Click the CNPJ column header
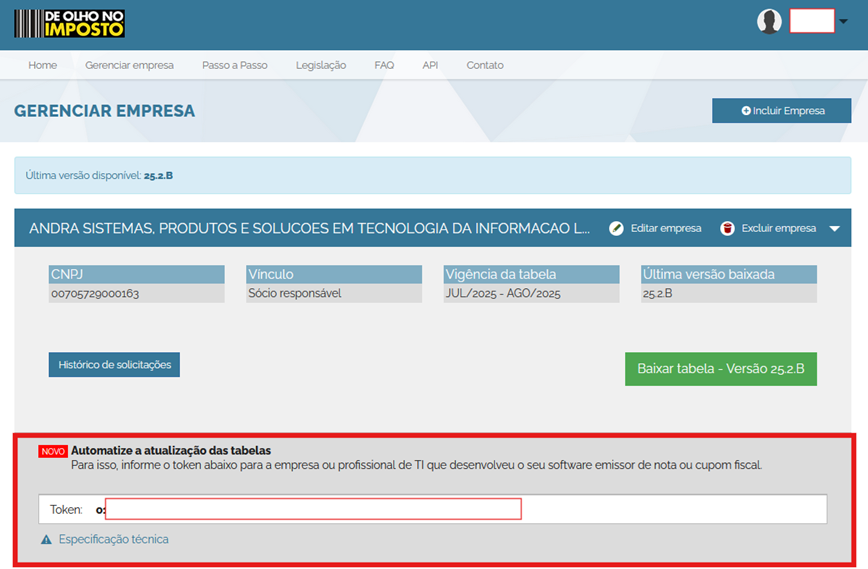The width and height of the screenshot is (868, 569). [137, 275]
